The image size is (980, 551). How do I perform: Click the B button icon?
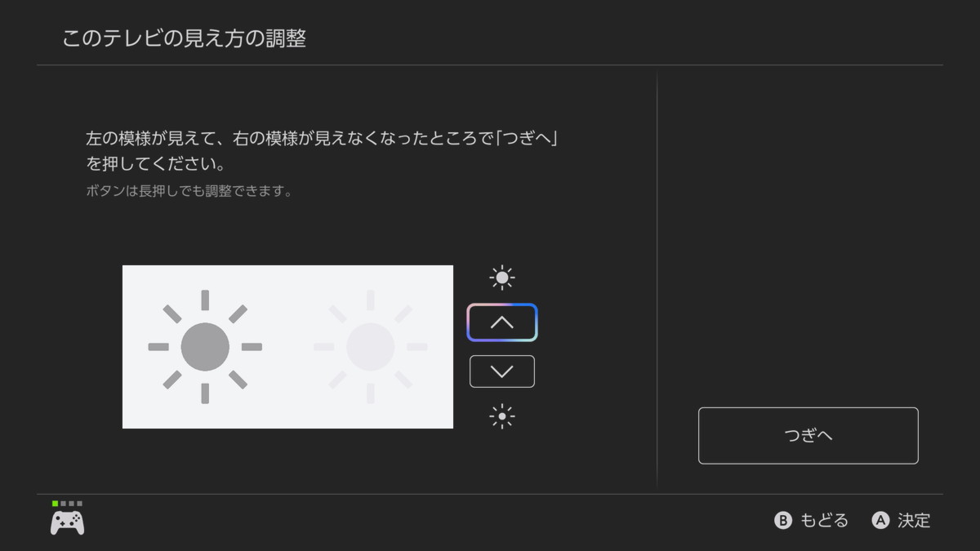pyautogui.click(x=783, y=521)
